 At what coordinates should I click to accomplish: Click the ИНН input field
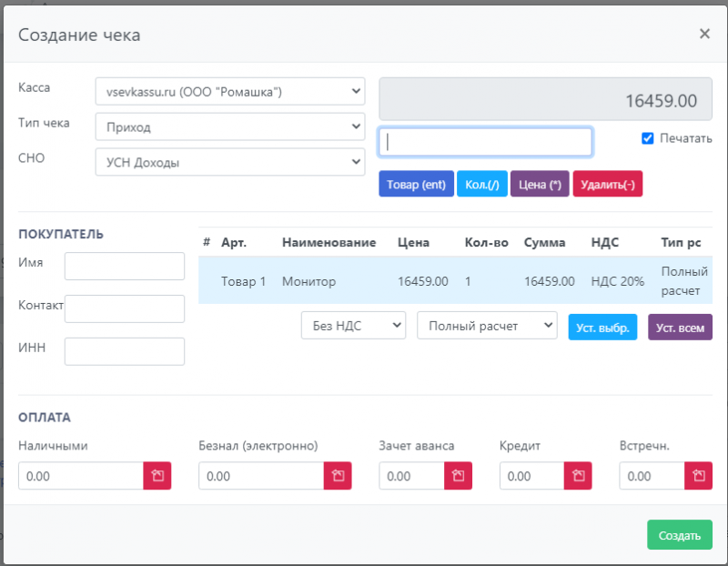point(125,351)
